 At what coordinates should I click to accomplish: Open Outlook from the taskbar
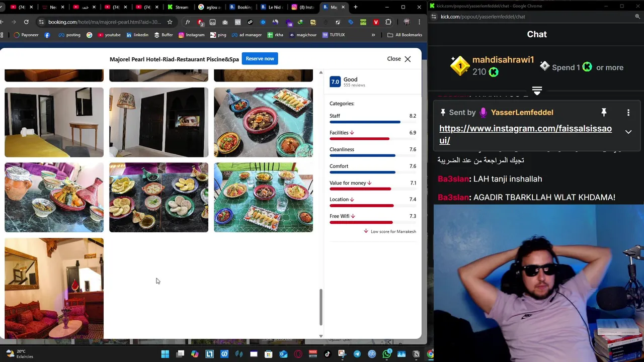click(283, 354)
